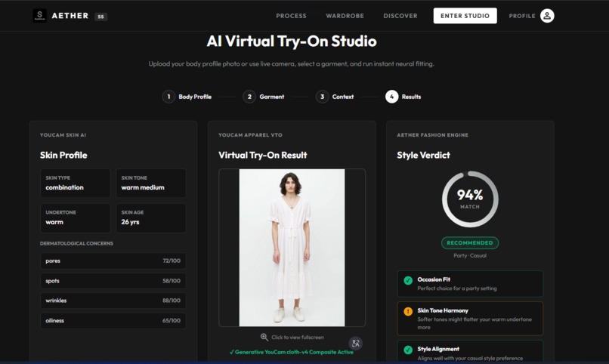Click the pores 72/100 row

coord(113,261)
